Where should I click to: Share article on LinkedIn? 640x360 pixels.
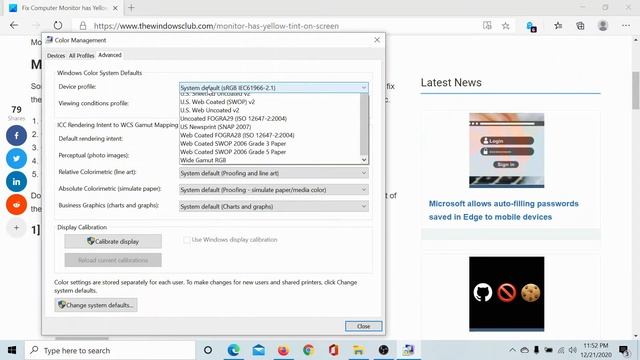(x=16, y=181)
